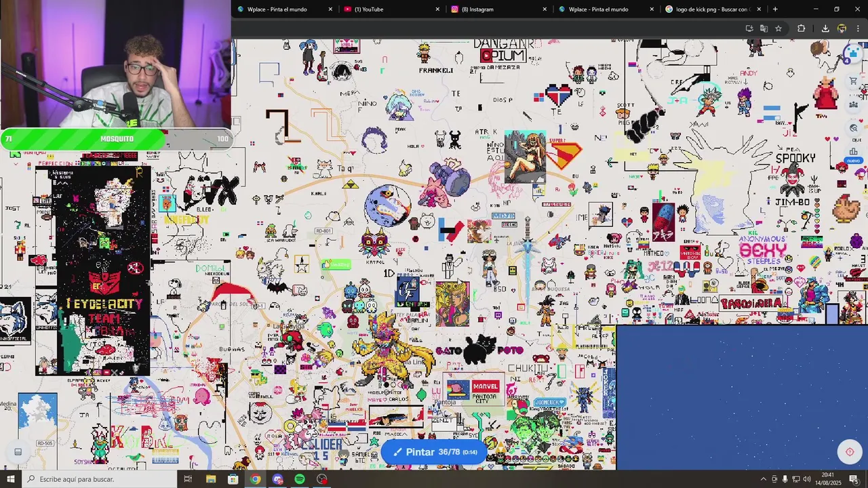Close the logo de kick png tab
Screen dimensions: 868x488
click(759, 9)
